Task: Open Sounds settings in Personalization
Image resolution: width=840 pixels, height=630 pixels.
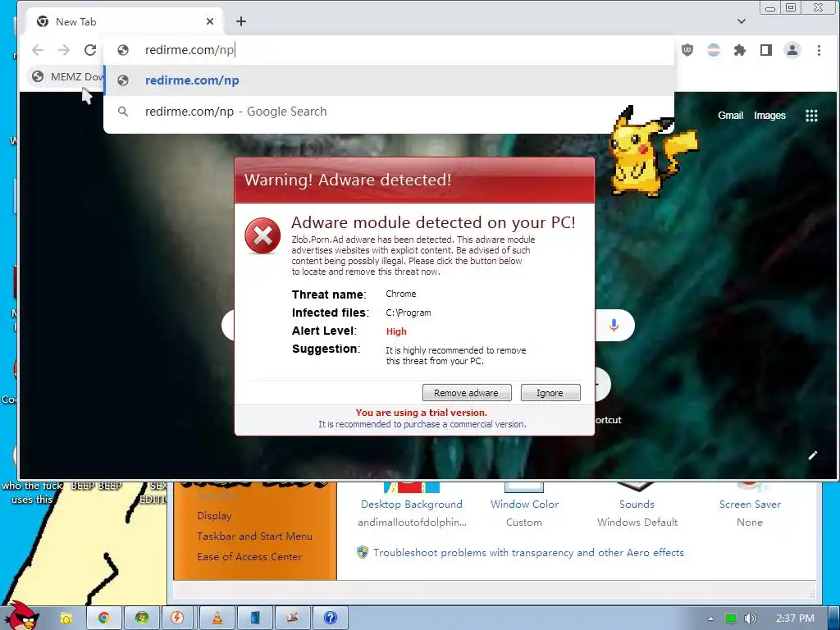Action: [x=637, y=504]
